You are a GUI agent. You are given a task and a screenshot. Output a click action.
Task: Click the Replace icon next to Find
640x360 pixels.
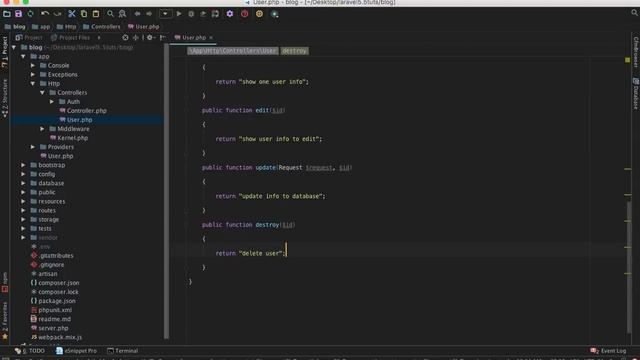pyautogui.click(x=122, y=14)
